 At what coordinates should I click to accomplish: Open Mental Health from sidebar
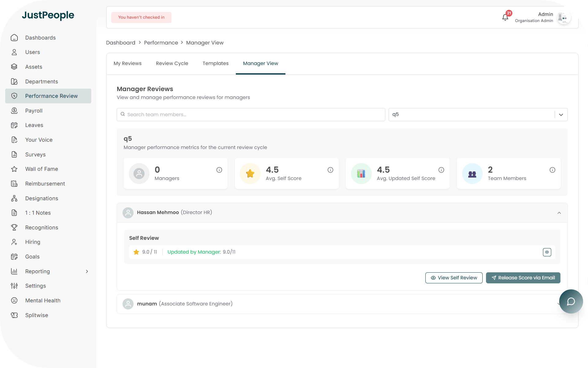click(43, 301)
